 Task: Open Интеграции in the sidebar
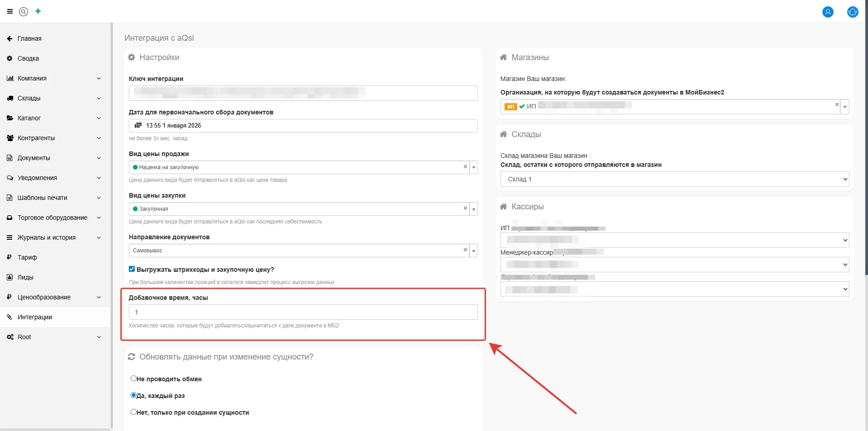35,317
